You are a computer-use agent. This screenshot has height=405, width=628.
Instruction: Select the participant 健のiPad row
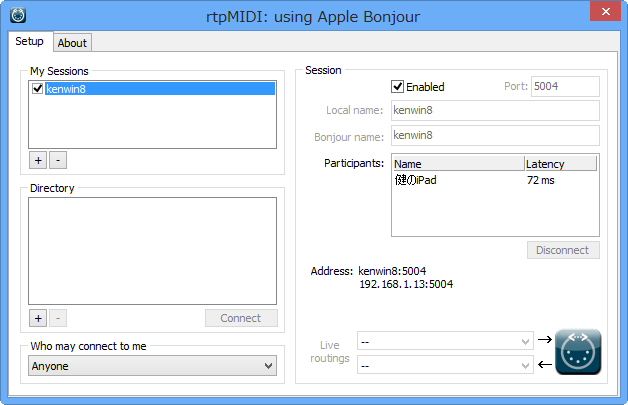point(495,180)
